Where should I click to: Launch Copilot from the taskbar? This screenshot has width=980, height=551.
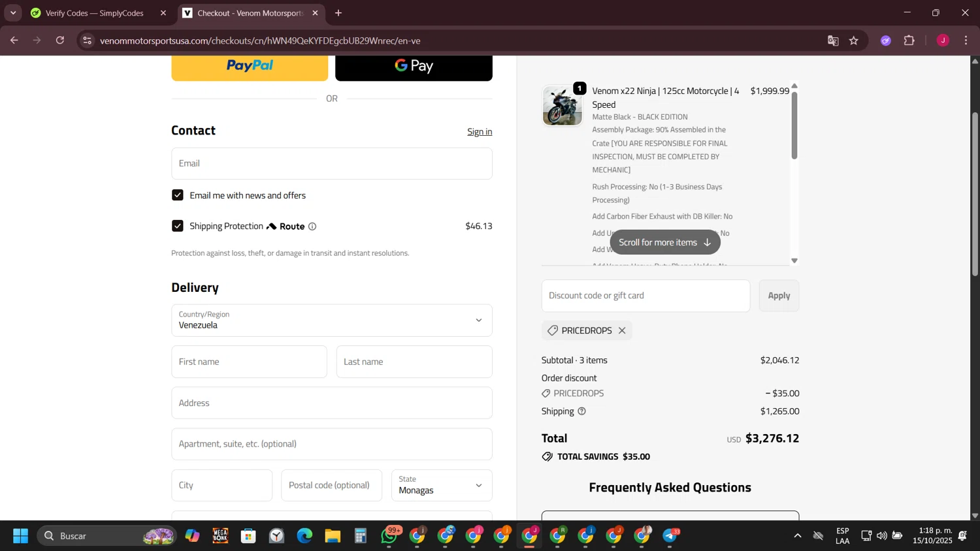click(x=192, y=536)
